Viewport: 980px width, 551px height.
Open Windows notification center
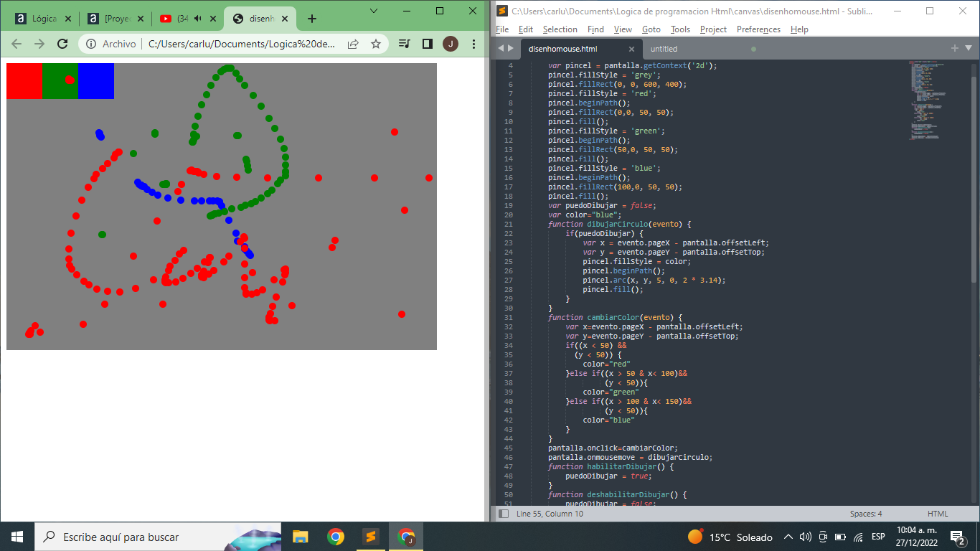(x=957, y=537)
